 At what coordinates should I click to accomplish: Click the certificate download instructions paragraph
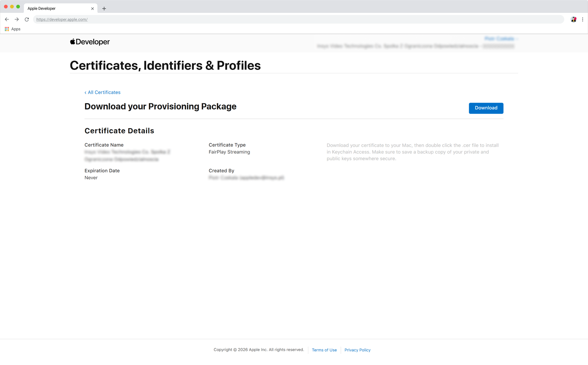tap(413, 152)
